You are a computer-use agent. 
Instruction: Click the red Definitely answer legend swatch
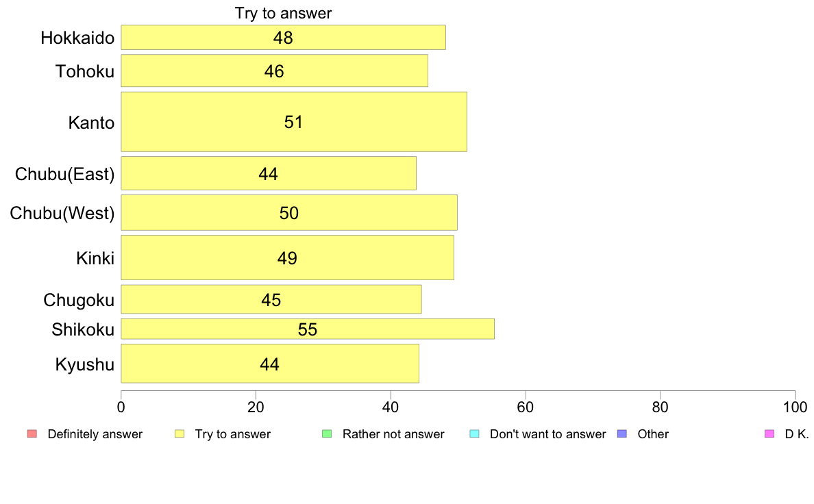point(32,434)
